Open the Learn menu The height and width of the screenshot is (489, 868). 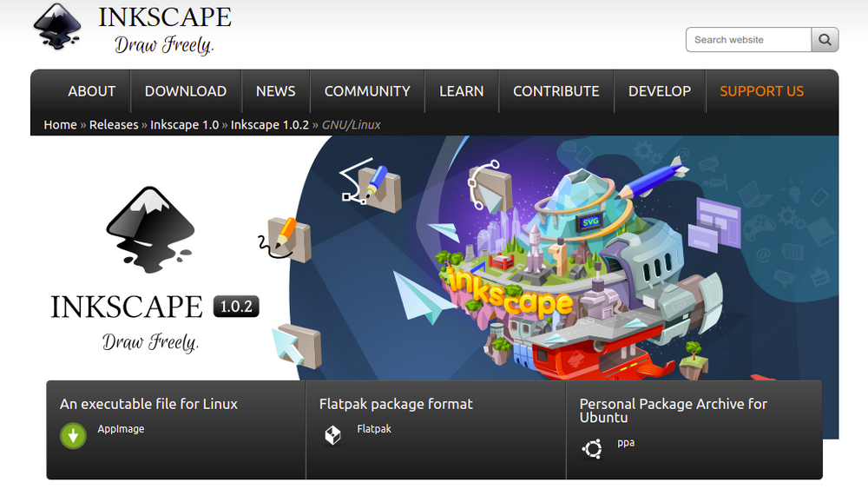point(461,91)
